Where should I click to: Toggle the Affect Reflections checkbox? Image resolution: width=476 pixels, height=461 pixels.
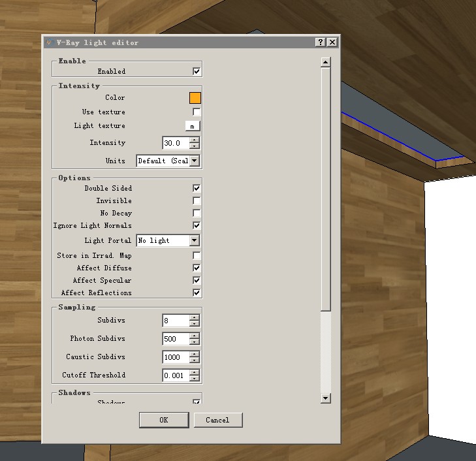(197, 293)
